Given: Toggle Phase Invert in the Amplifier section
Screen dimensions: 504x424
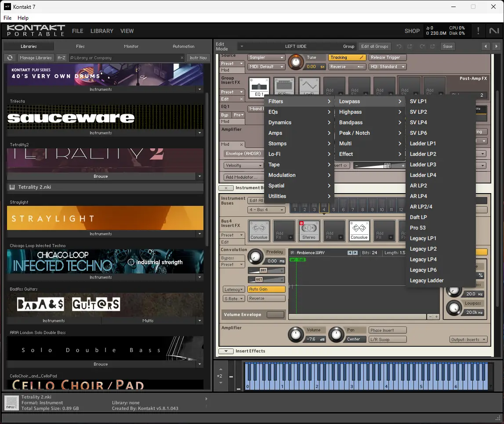Looking at the screenshot, I should click(x=387, y=330).
